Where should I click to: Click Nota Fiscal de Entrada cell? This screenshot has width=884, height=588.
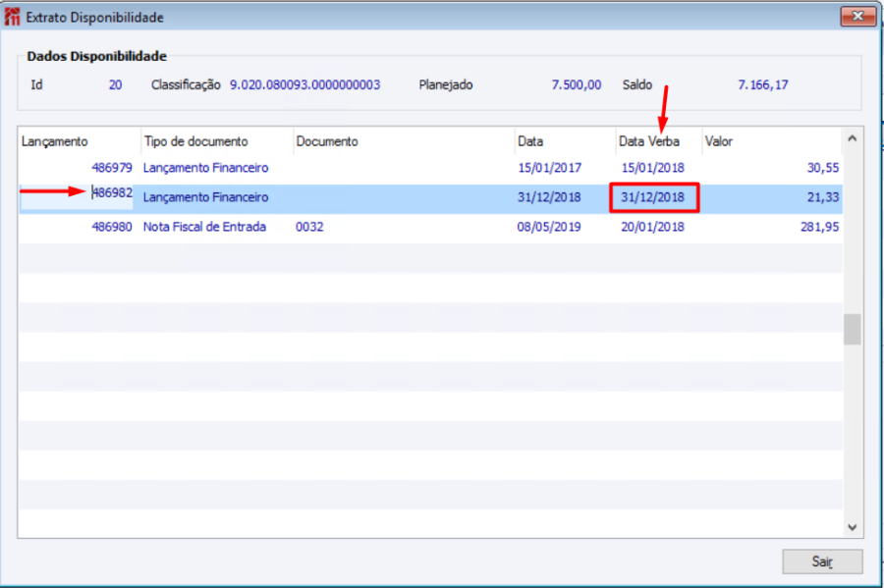[204, 227]
